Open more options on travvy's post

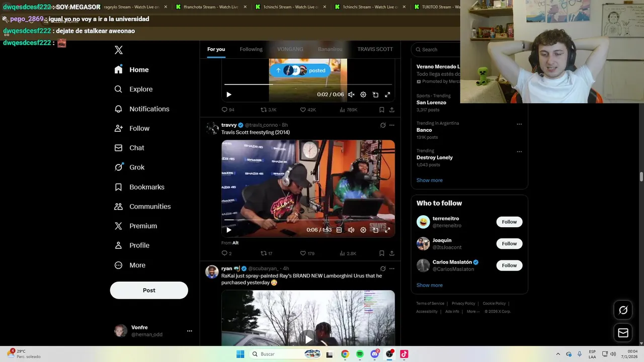click(x=392, y=125)
